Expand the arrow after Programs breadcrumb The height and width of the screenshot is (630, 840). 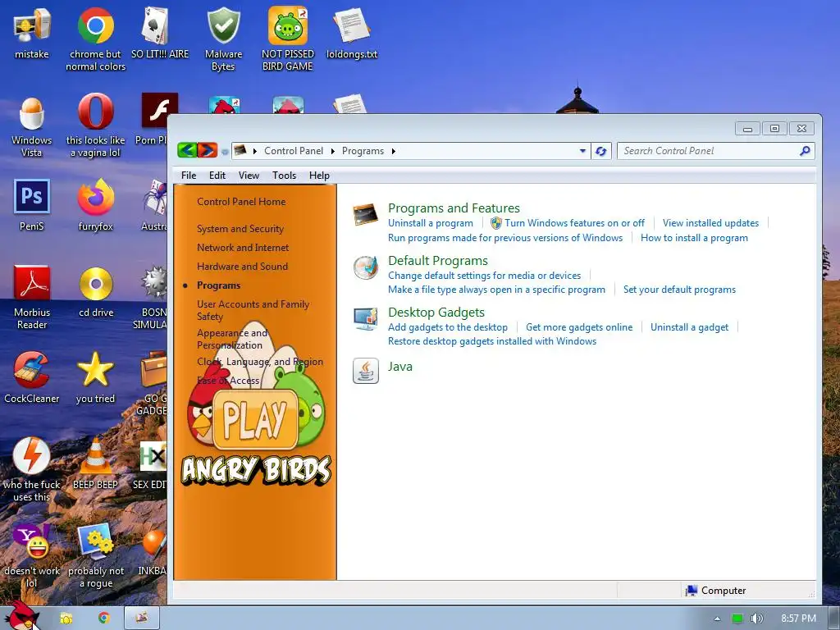[x=393, y=151]
